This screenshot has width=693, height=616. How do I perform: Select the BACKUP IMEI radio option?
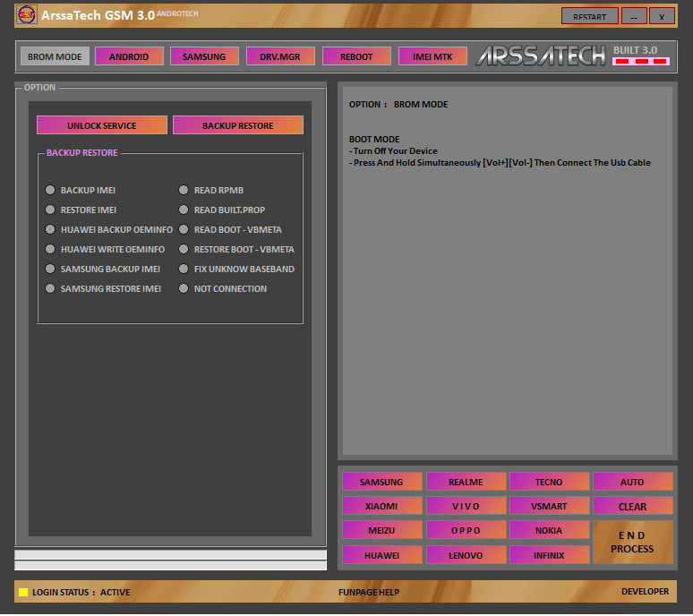pos(51,191)
